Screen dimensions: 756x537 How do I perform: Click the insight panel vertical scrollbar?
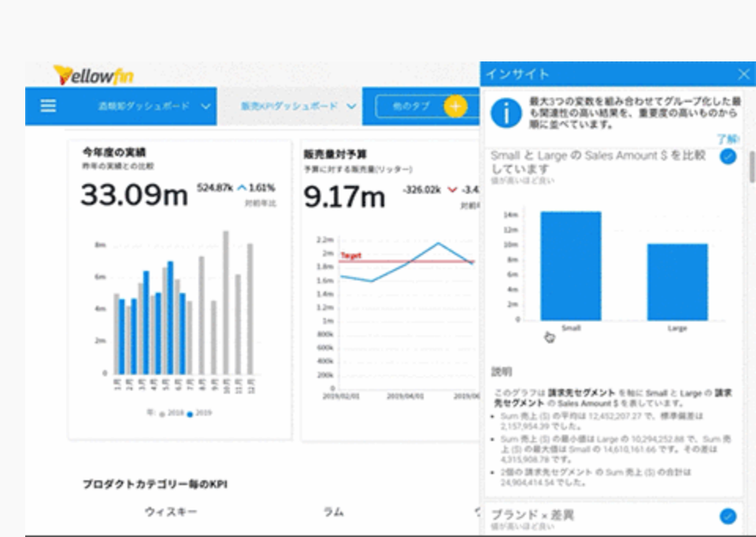751,167
